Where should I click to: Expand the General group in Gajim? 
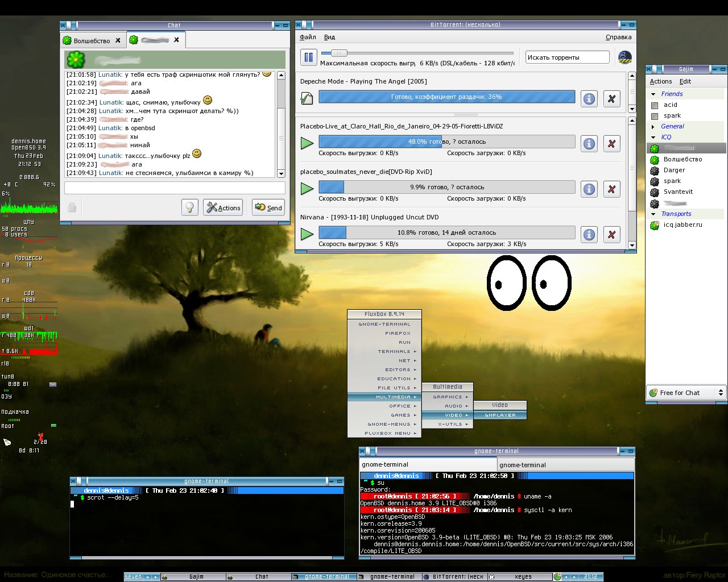653,127
